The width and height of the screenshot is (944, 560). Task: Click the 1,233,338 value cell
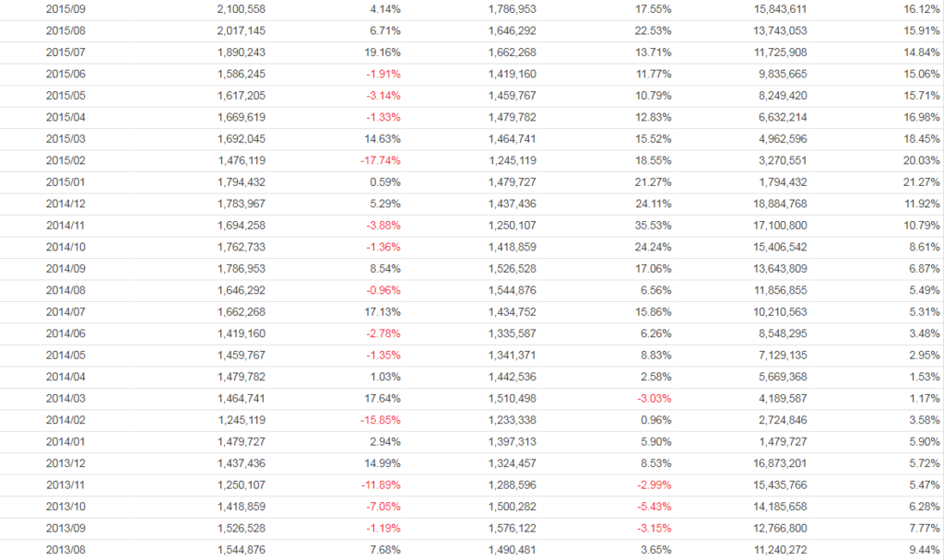tap(512, 420)
